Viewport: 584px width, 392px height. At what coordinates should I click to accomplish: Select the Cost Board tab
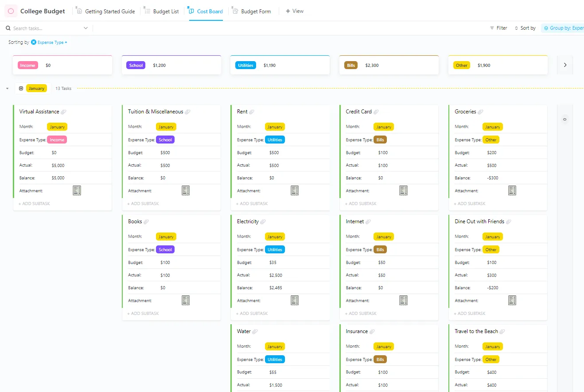(x=206, y=11)
